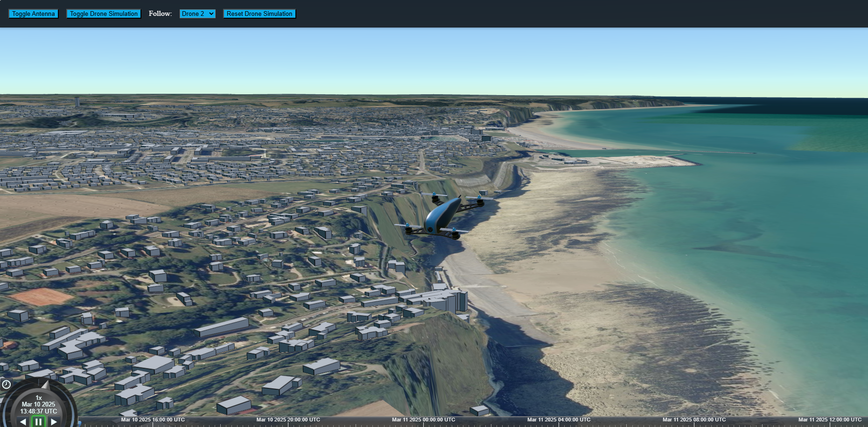The image size is (868, 427).
Task: Click the drone model in the scene
Action: (443, 216)
